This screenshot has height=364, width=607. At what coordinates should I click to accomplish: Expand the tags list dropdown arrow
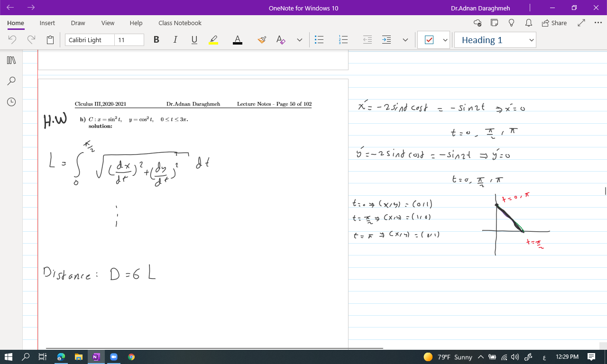[x=445, y=40]
